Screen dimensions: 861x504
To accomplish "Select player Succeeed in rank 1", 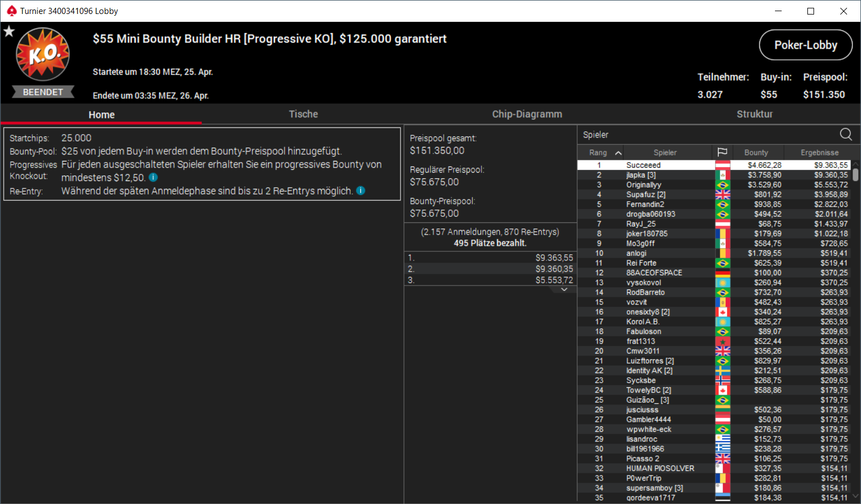I will click(713, 165).
